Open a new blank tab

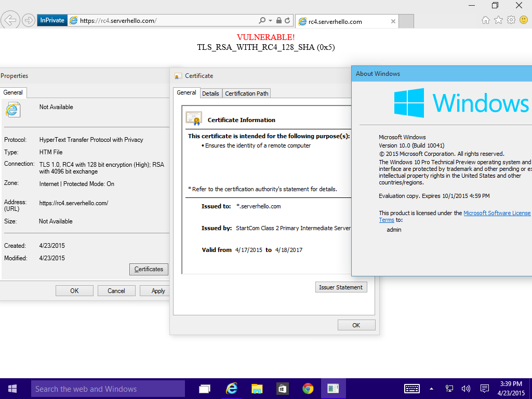pyautogui.click(x=406, y=21)
